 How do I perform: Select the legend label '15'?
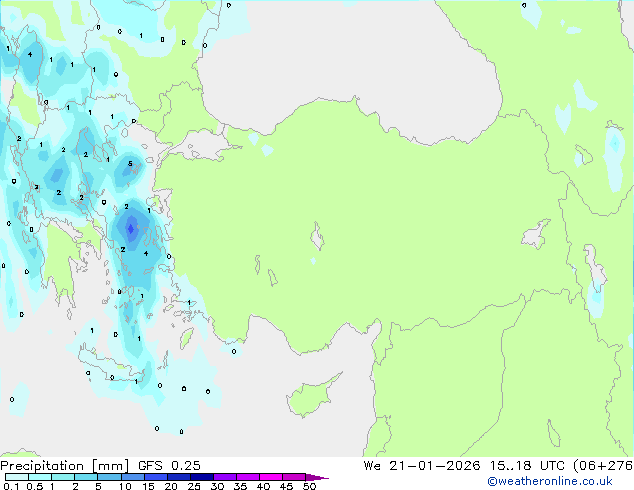pos(148,486)
